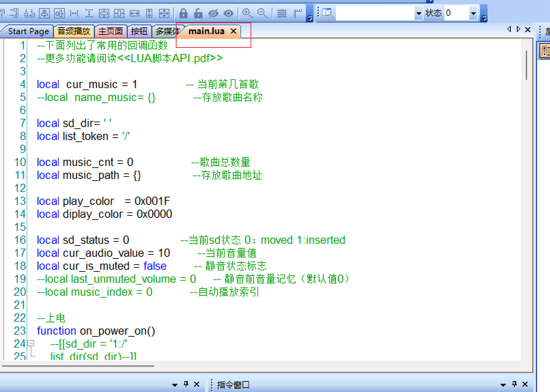550x392 pixels.
Task: Open the search combo box dropdown
Action: coord(419,13)
